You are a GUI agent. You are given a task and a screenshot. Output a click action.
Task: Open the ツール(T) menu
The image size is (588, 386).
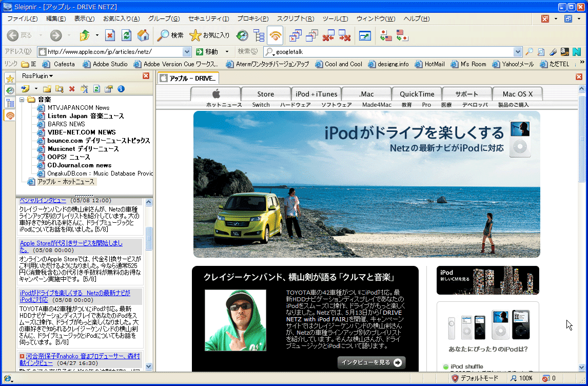pyautogui.click(x=335, y=19)
